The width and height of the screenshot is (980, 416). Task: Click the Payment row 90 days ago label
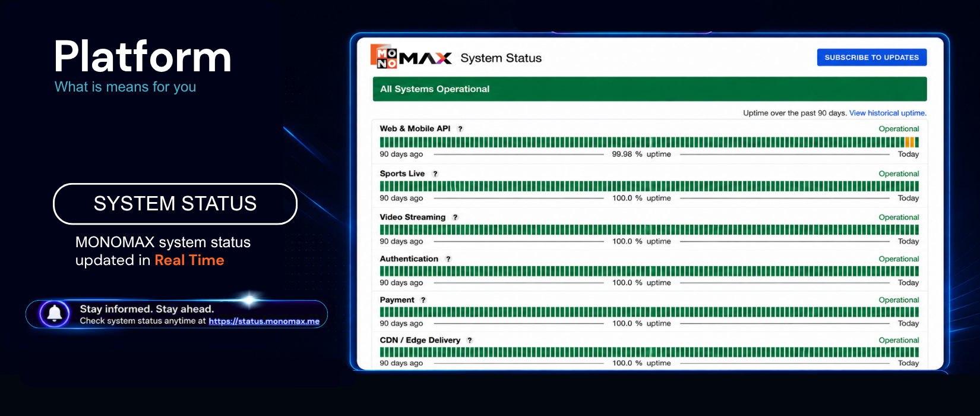[x=402, y=323]
